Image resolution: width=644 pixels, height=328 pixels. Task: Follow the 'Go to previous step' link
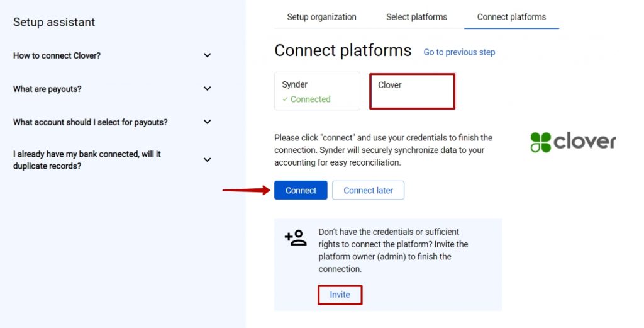tap(459, 52)
